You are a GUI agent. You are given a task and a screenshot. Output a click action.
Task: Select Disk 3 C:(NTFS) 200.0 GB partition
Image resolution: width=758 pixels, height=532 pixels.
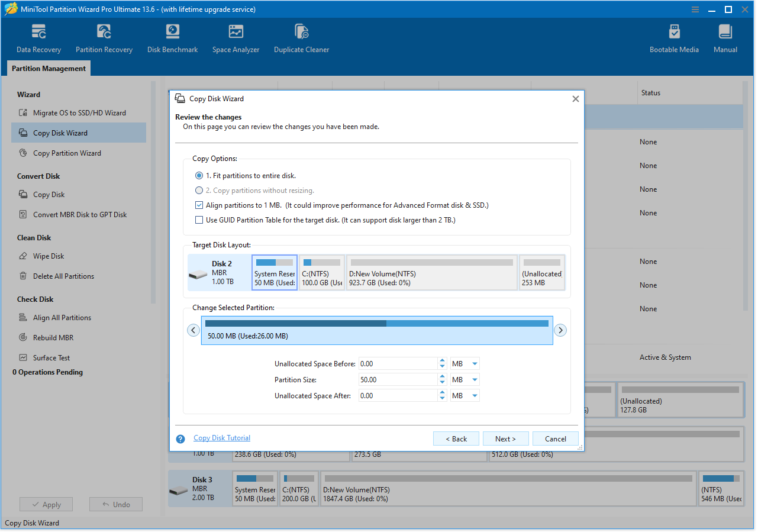(299, 489)
